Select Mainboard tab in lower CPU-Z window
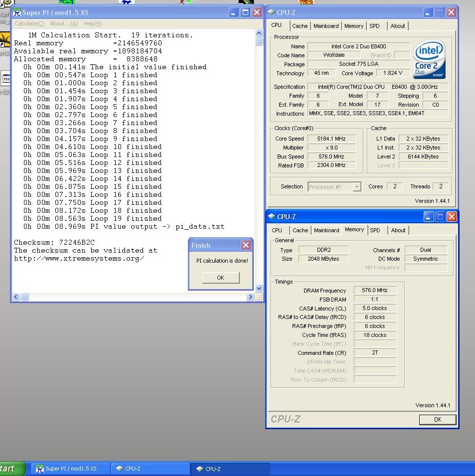475x476 pixels. 326,230
